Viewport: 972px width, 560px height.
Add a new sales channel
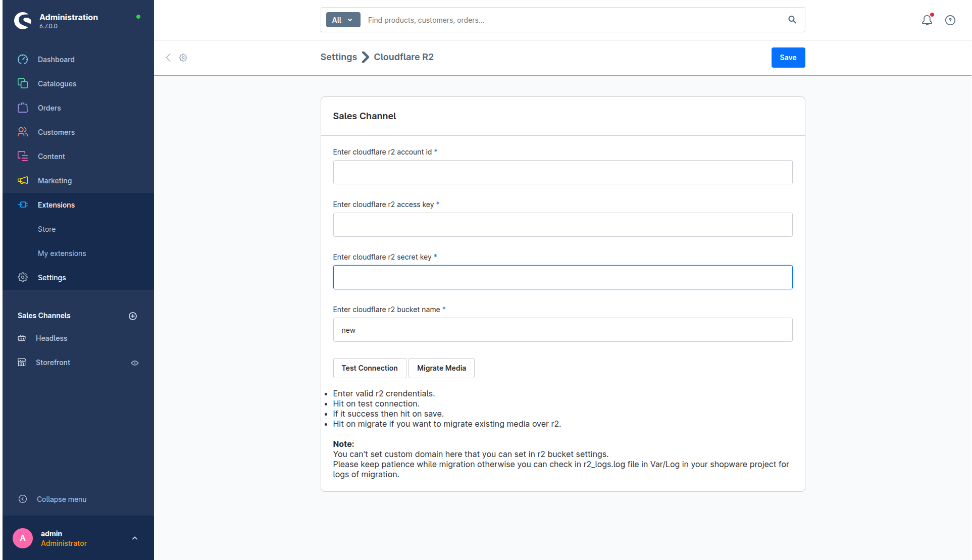point(133,316)
